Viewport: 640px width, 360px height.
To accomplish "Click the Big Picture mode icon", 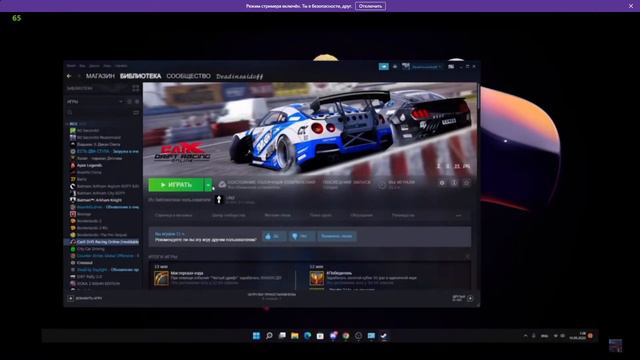I will 451,66.
